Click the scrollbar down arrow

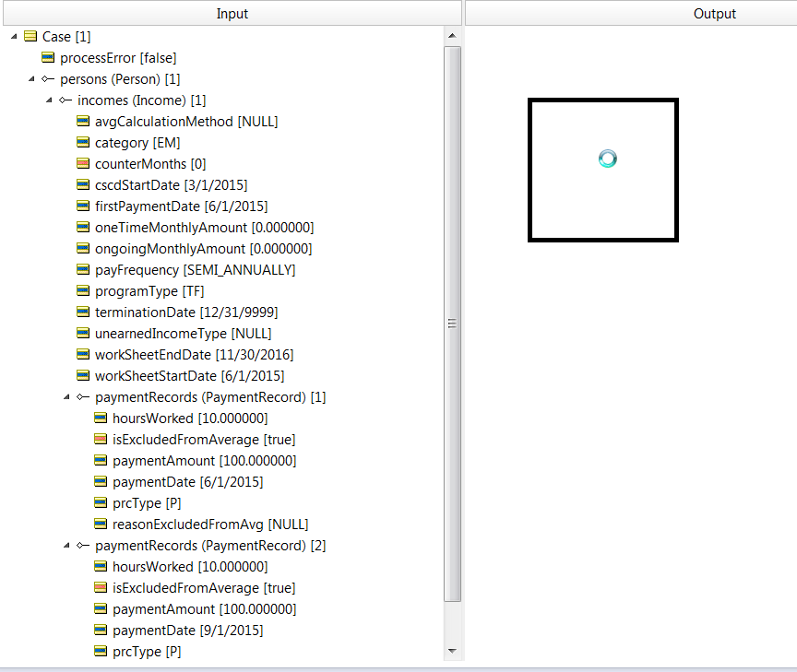coord(452,651)
